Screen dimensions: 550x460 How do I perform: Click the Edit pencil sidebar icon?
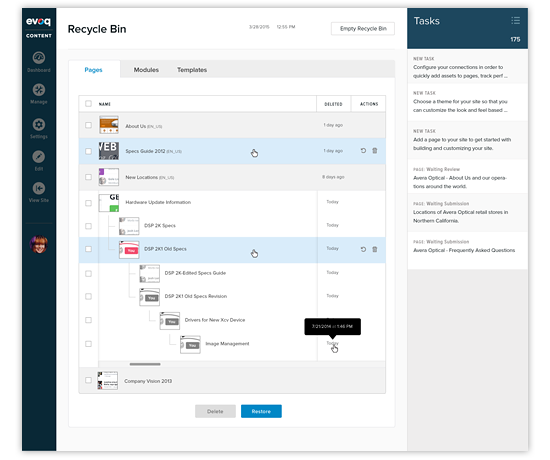(x=39, y=156)
